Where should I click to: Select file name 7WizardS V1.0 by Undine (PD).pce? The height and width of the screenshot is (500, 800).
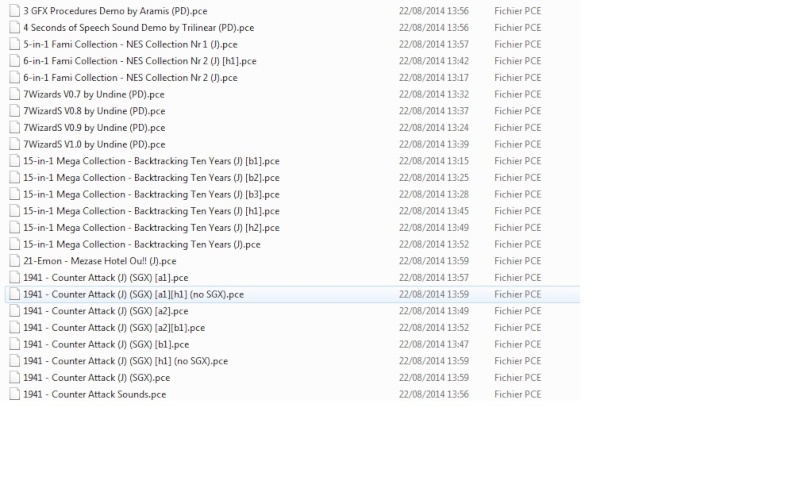94,144
